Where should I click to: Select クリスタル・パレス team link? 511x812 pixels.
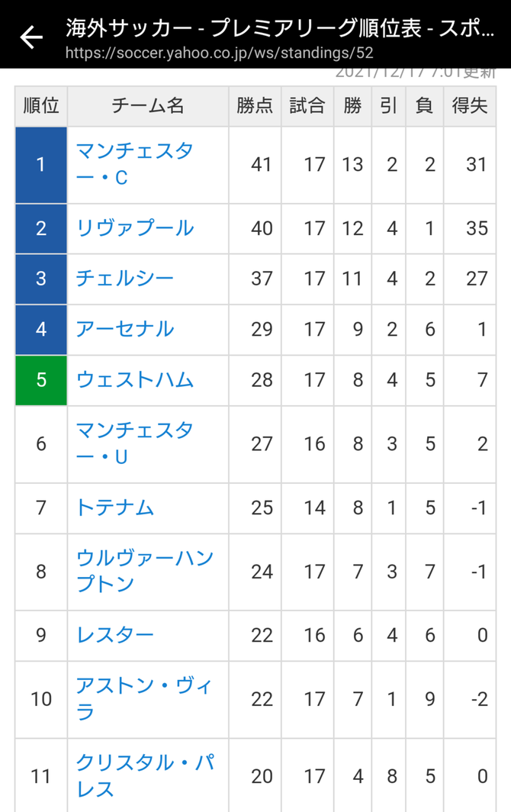(145, 775)
